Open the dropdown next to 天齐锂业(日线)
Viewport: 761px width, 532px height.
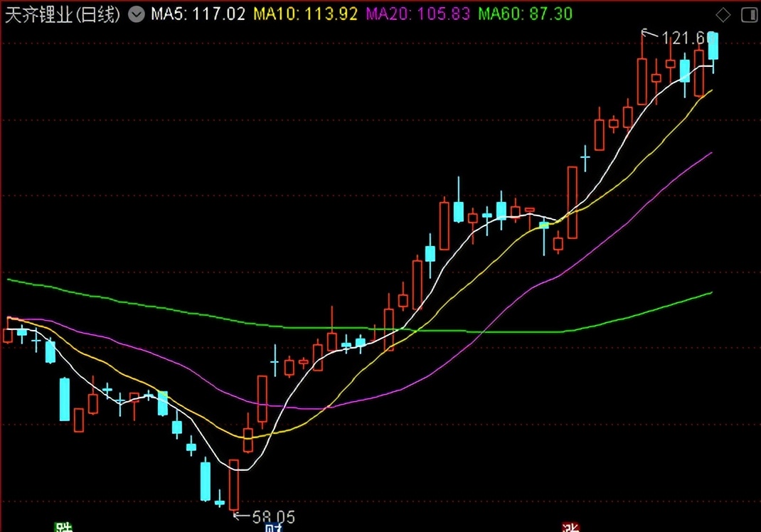pyautogui.click(x=137, y=14)
